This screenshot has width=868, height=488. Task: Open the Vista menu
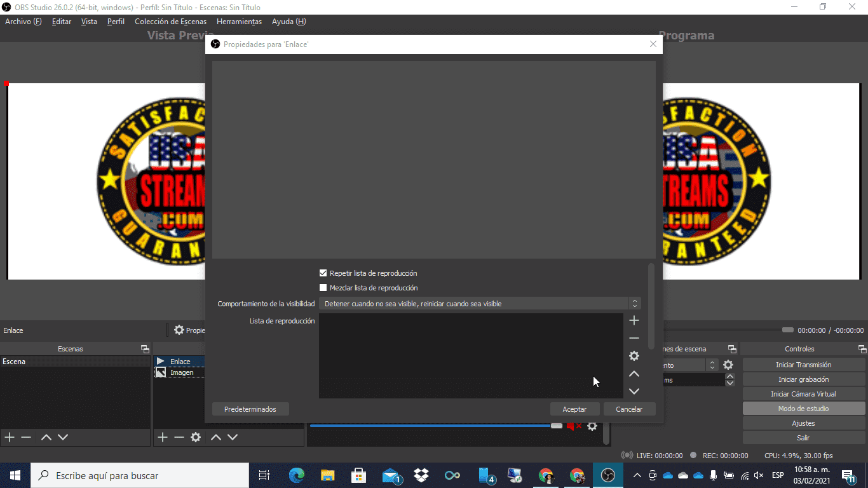click(89, 22)
